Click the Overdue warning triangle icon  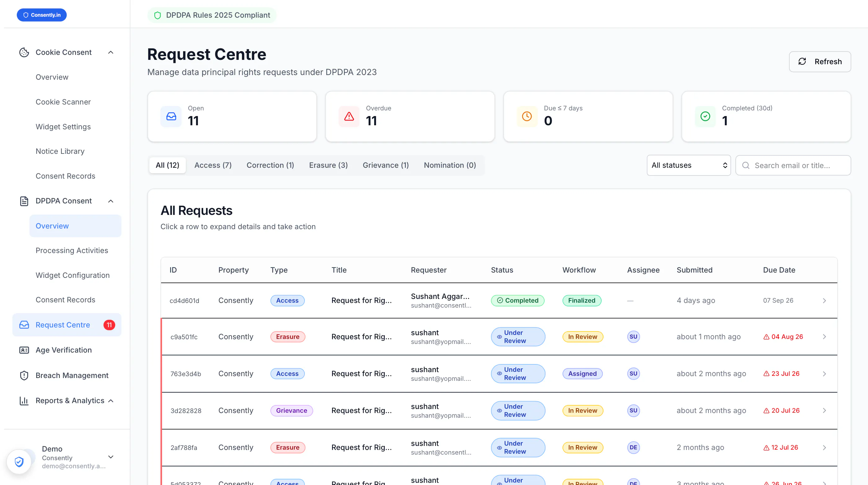pos(349,116)
